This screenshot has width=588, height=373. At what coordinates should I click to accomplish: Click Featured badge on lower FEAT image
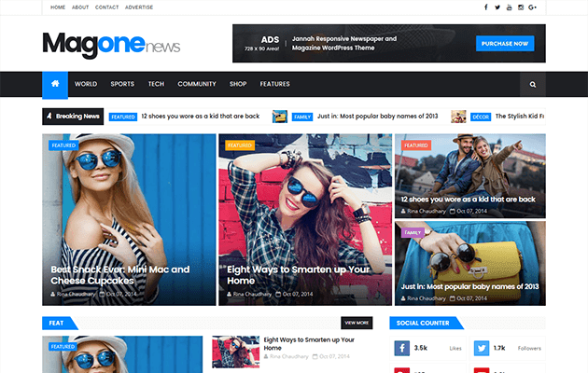click(x=63, y=347)
